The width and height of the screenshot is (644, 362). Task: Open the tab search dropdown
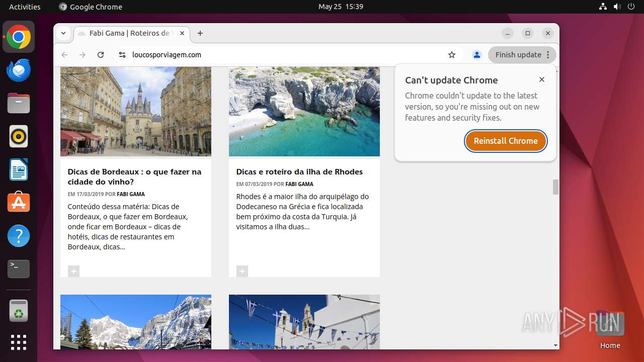pyautogui.click(x=63, y=33)
